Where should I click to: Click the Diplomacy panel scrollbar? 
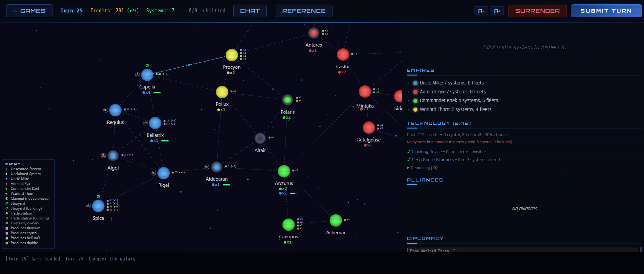tap(641, 249)
